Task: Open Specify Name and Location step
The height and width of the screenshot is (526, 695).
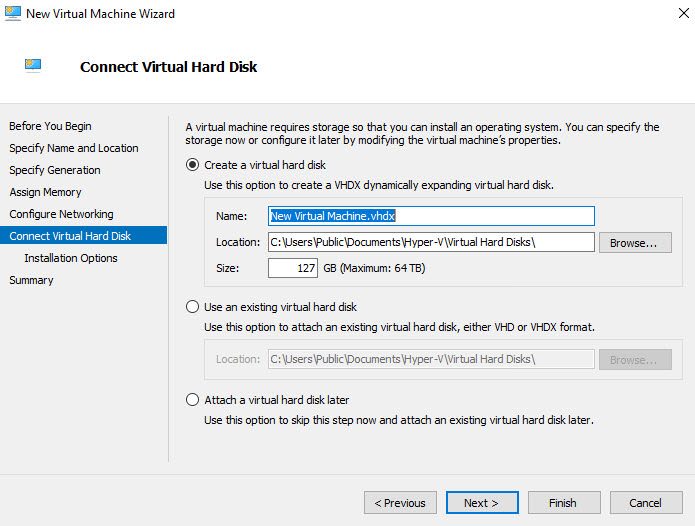Action: point(74,148)
